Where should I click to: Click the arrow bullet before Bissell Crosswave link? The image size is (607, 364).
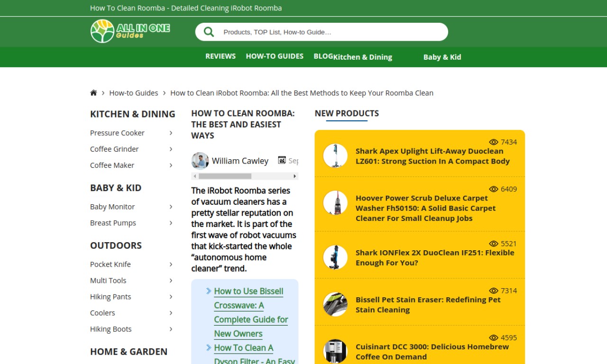tap(209, 291)
